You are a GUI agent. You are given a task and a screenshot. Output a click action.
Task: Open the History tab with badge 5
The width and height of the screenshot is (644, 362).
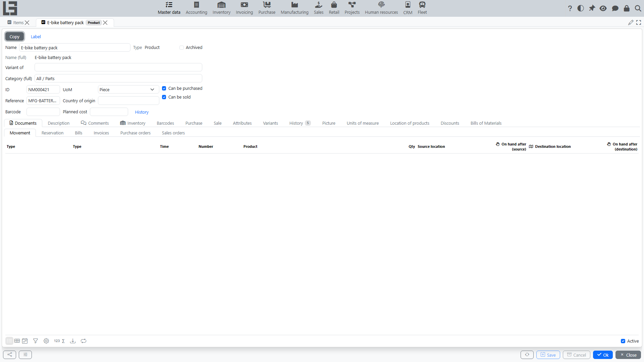tap(300, 123)
